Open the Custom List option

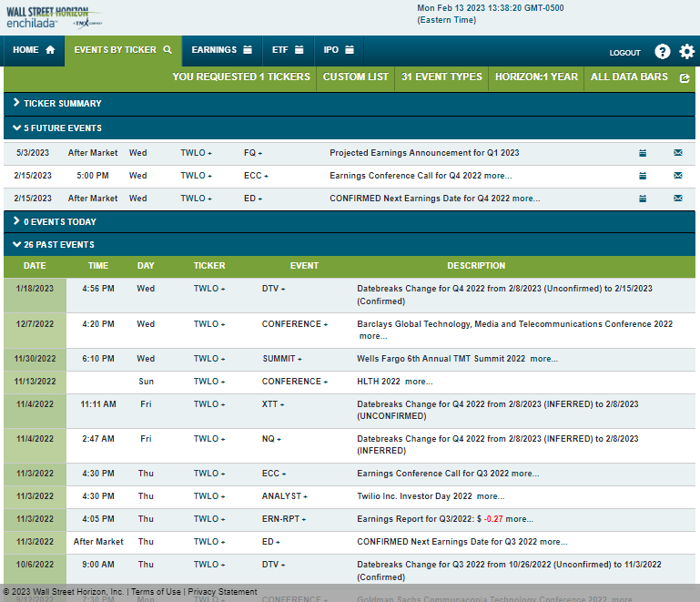355,77
